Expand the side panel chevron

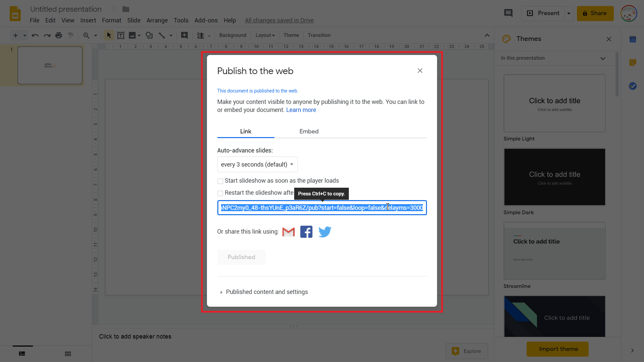point(632,350)
